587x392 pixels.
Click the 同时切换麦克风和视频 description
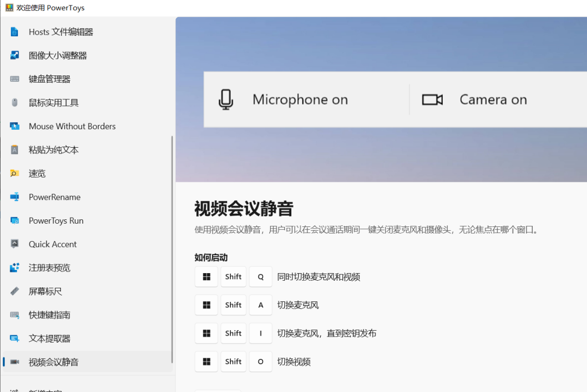[319, 277]
